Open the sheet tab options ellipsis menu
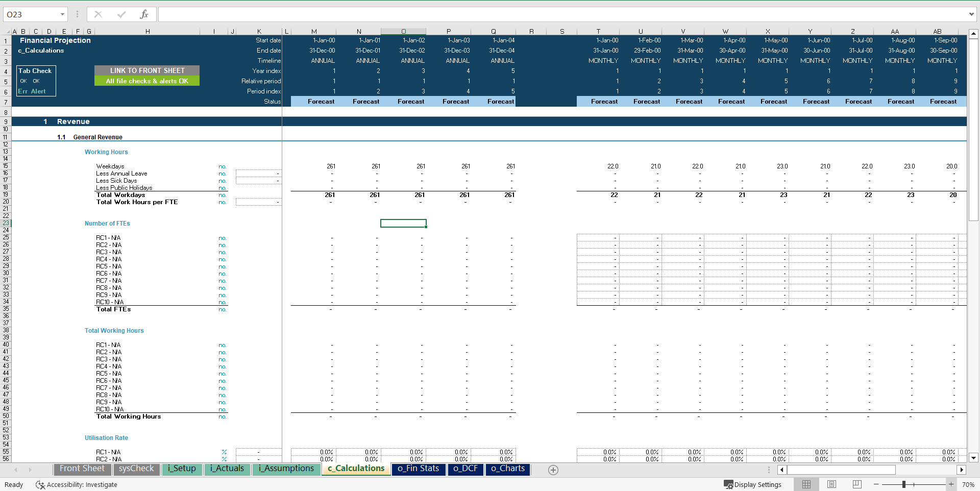This screenshot has width=980, height=491. coord(768,470)
